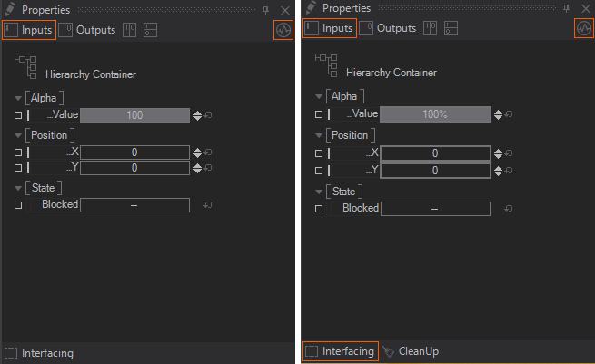The image size is (595, 364).
Task: Collapse the Alpha group in left panel
Action: point(18,97)
